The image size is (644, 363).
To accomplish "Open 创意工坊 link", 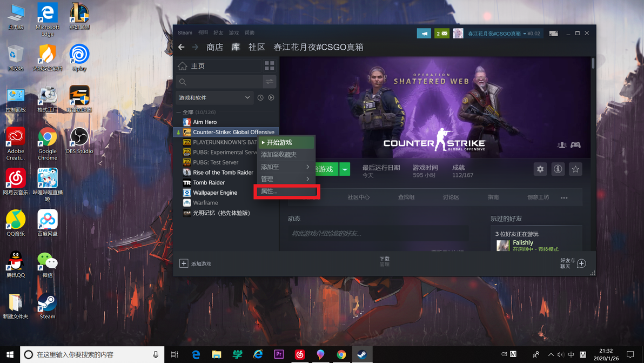I will (x=538, y=197).
